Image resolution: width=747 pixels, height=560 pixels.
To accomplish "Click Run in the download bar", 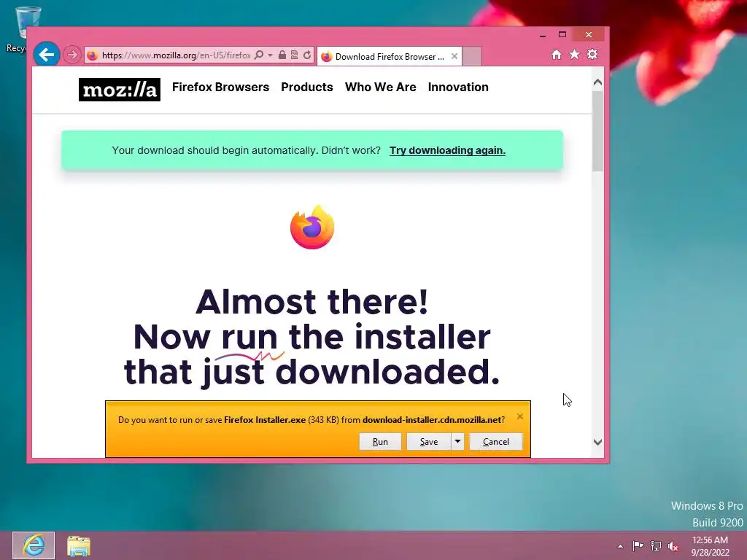I will pyautogui.click(x=380, y=441).
